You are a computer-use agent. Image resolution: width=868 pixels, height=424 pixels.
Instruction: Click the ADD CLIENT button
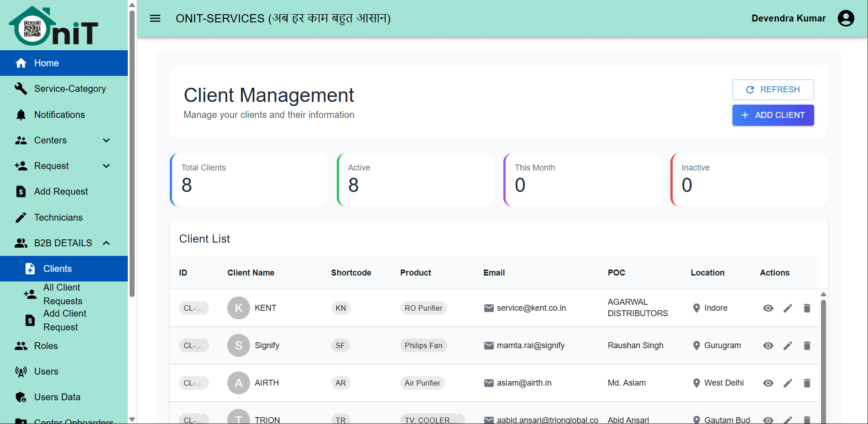tap(773, 115)
